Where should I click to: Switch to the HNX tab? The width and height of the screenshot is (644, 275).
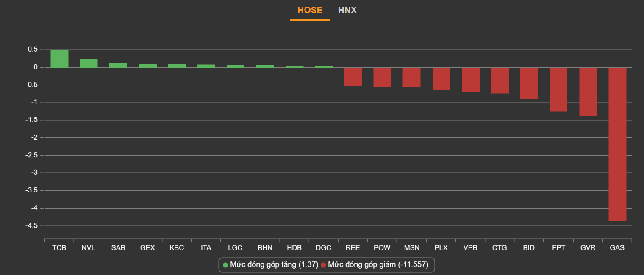[x=347, y=10]
